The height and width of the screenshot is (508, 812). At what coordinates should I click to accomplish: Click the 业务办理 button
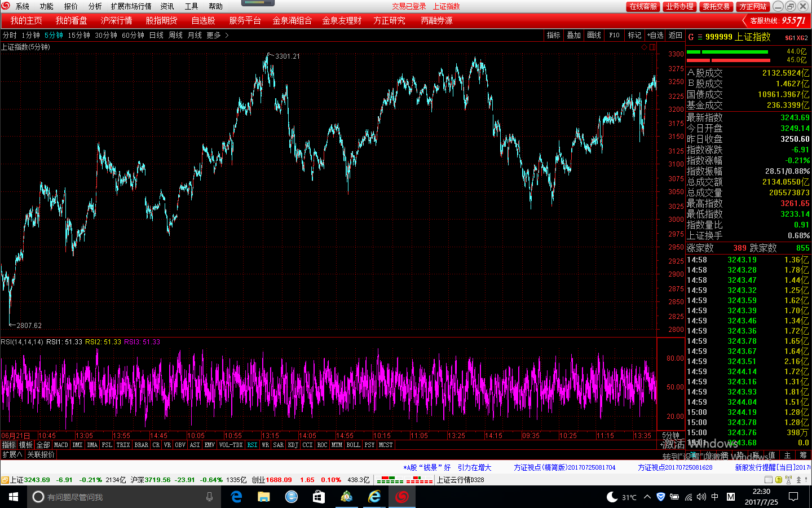point(679,6)
